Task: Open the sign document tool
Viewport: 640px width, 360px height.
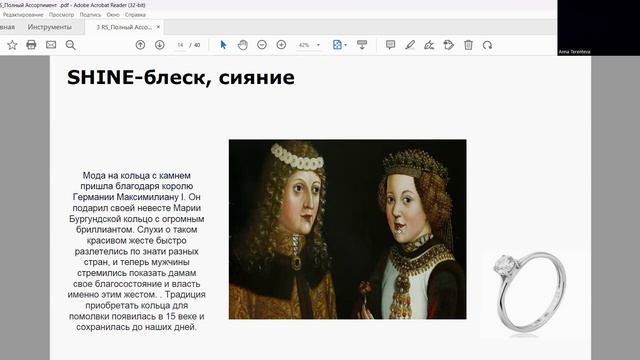Action: pyautogui.click(x=429, y=45)
